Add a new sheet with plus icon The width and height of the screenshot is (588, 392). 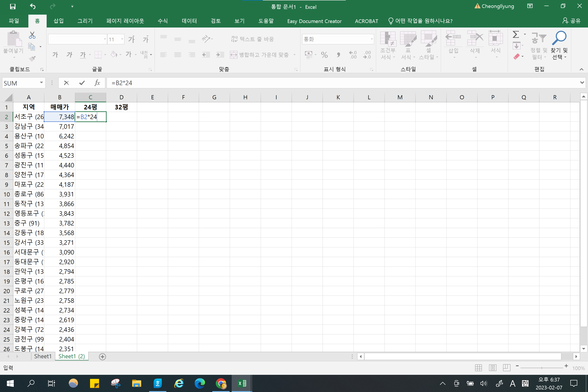pyautogui.click(x=102, y=357)
